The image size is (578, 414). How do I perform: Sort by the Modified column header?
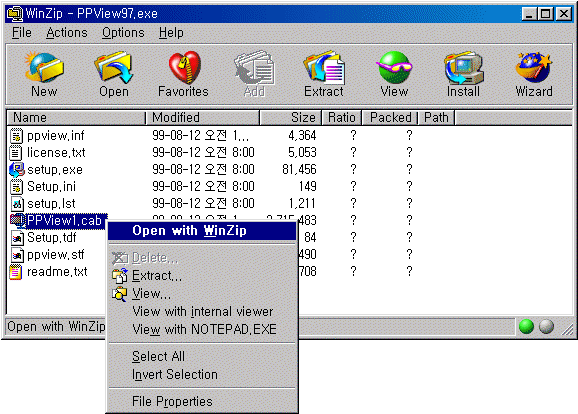tap(203, 118)
